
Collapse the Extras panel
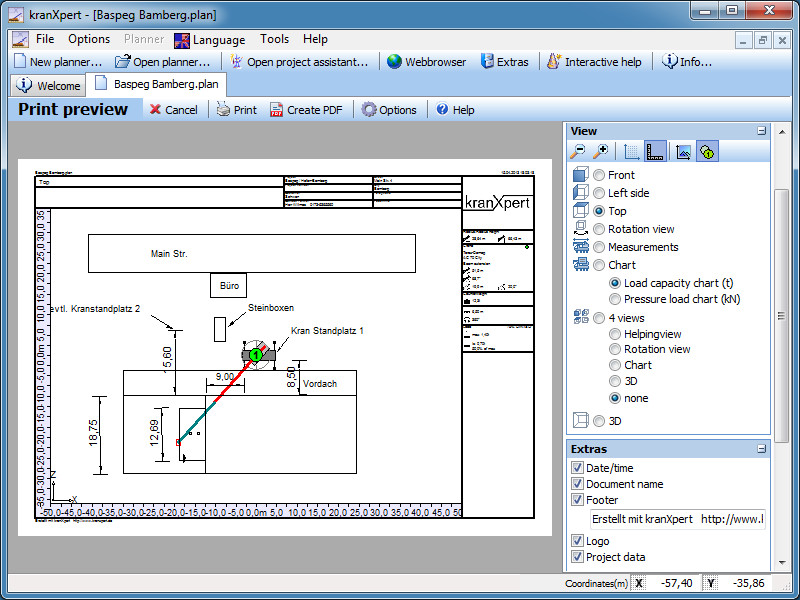click(x=761, y=449)
